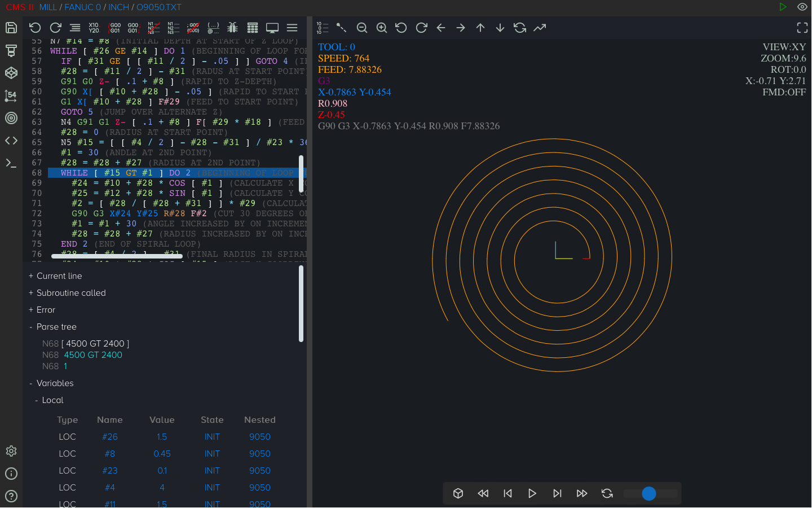812x508 pixels.
Task: Click the (...) @... comment format icon
Action: 213,28
